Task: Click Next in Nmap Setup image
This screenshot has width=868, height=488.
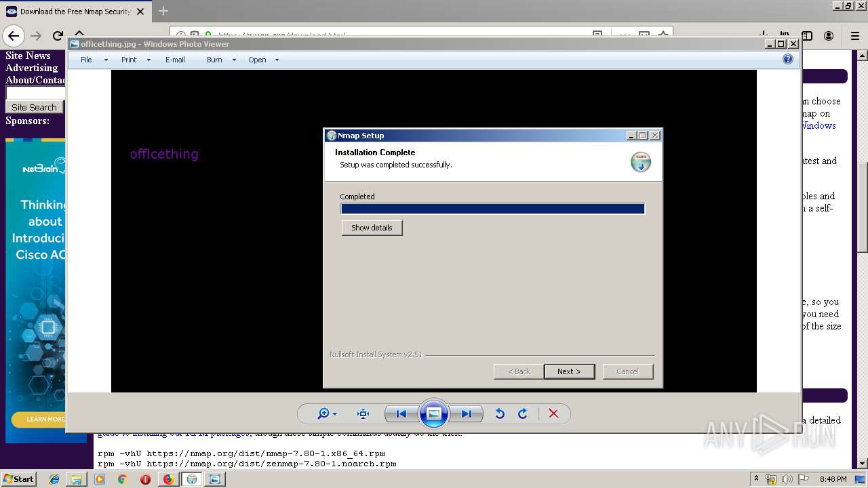Action: (569, 371)
